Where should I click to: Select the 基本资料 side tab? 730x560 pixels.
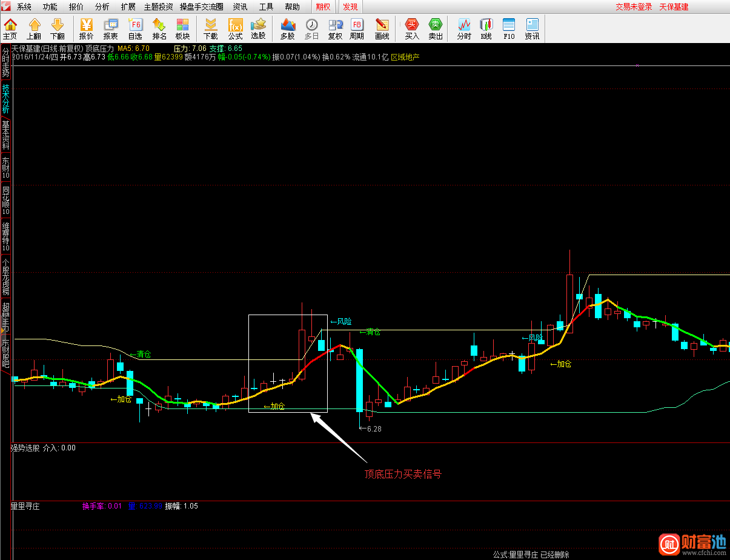pos(5,135)
